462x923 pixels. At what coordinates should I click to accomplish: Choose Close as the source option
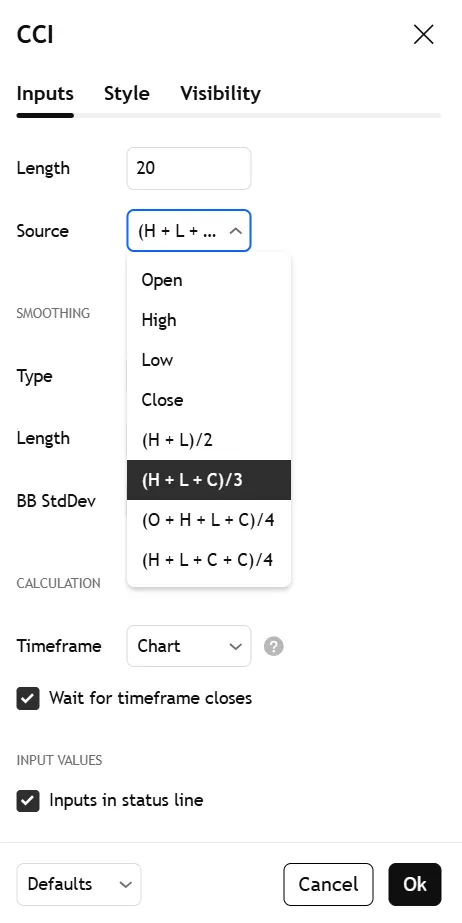click(209, 400)
